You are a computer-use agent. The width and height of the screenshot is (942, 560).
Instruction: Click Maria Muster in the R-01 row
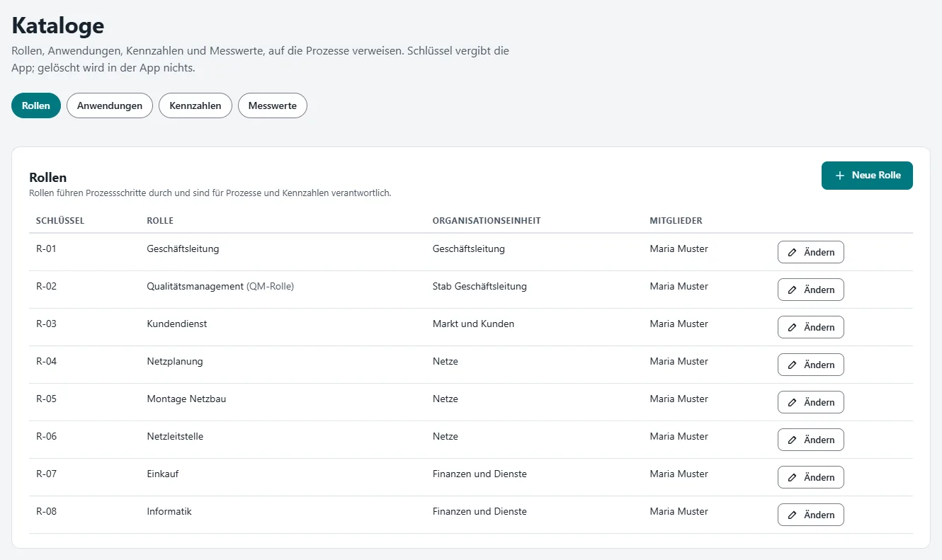(679, 248)
